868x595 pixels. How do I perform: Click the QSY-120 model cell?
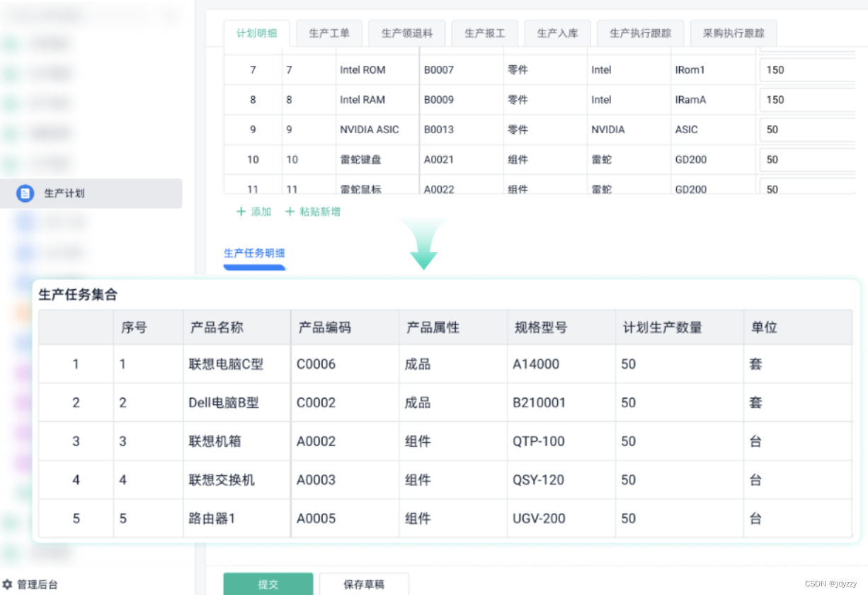coord(561,480)
